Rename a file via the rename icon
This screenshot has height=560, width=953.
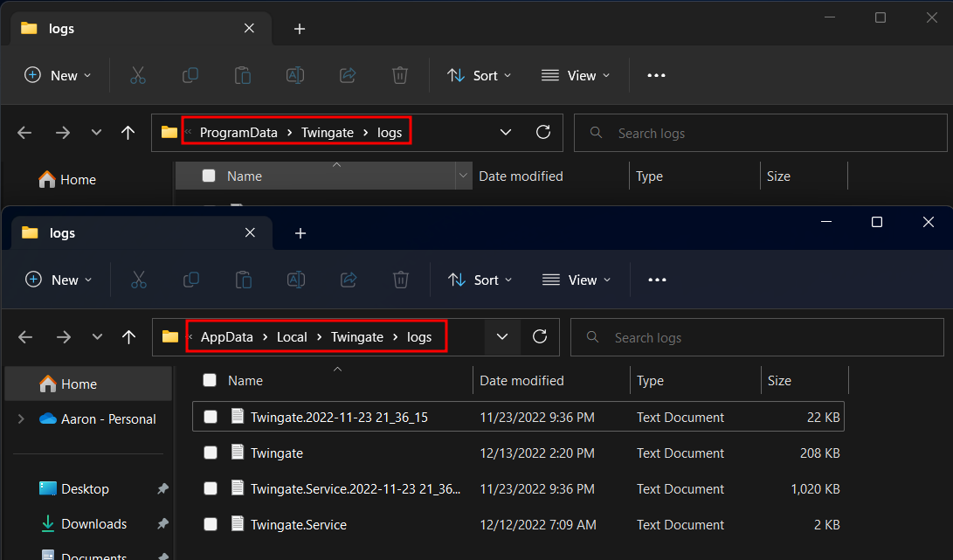point(295,280)
